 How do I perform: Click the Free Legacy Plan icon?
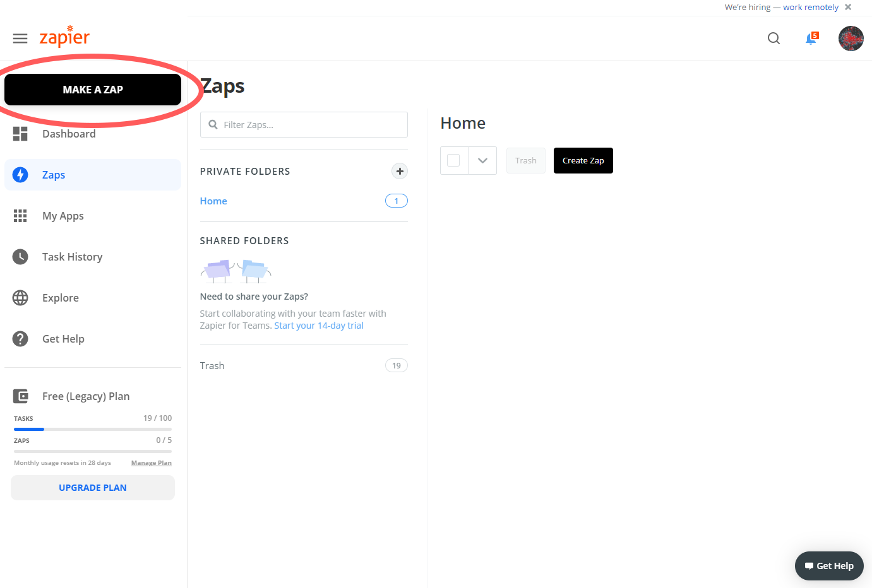21,396
